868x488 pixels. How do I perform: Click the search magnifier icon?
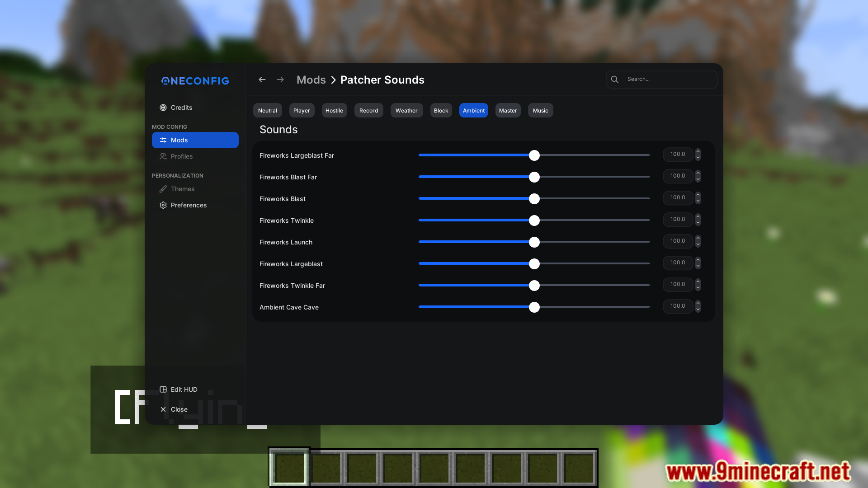coord(615,80)
